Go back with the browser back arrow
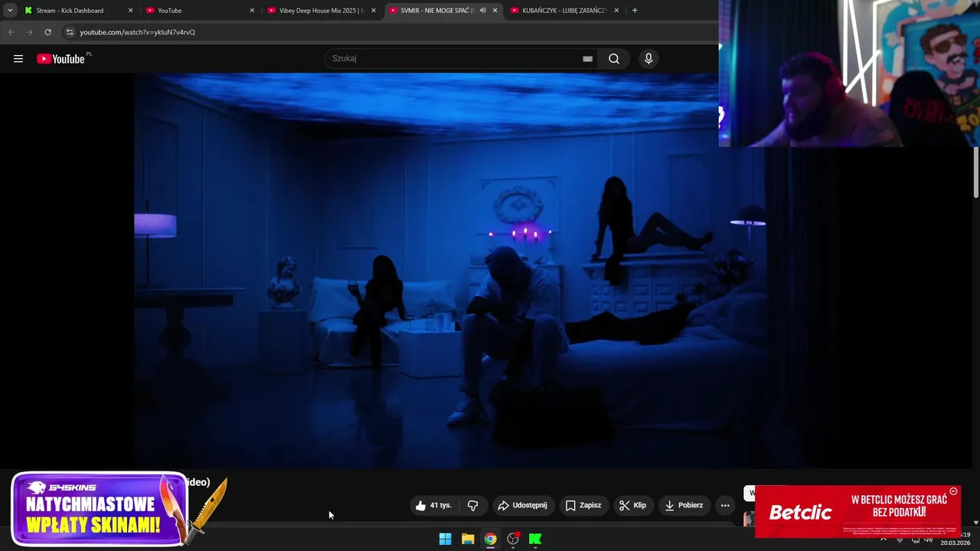Screen dimensions: 980x551 [x=11, y=32]
